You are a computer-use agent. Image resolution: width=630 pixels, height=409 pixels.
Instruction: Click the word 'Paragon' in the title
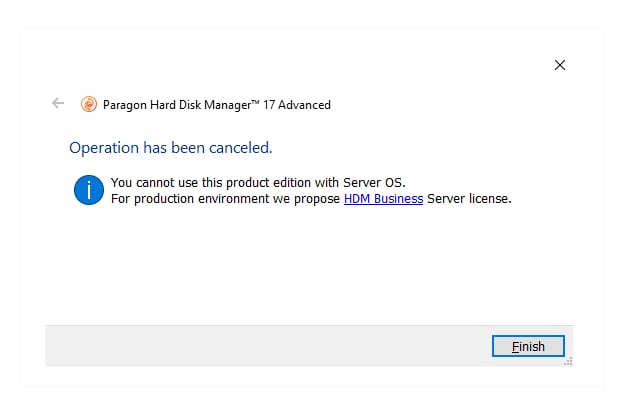tap(125, 105)
